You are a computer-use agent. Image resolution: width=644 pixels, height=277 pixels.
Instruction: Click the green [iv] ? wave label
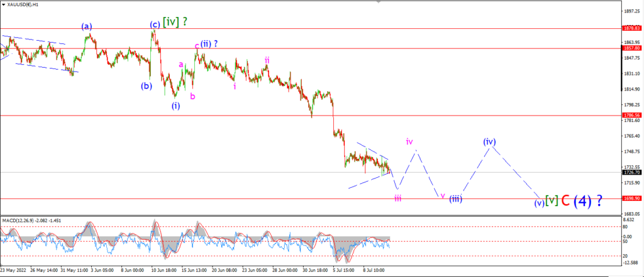[x=176, y=22]
